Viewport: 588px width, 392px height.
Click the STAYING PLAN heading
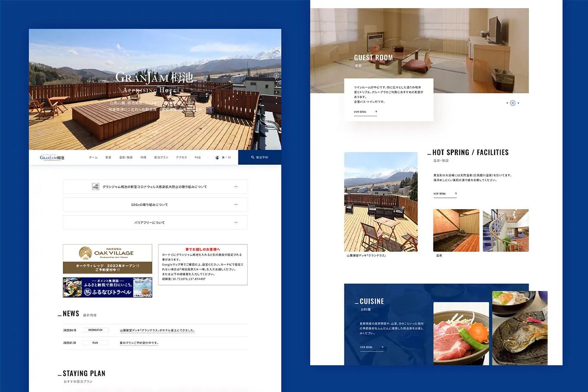point(84,373)
